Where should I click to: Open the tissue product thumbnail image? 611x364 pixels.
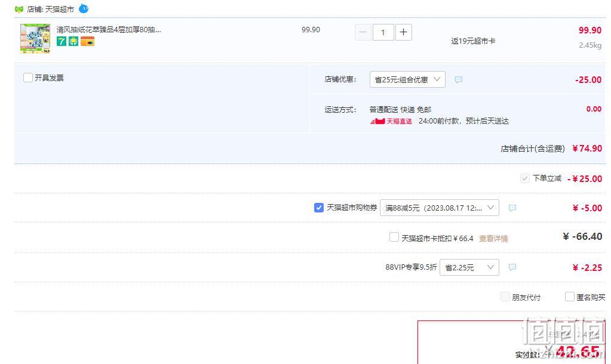pyautogui.click(x=35, y=38)
